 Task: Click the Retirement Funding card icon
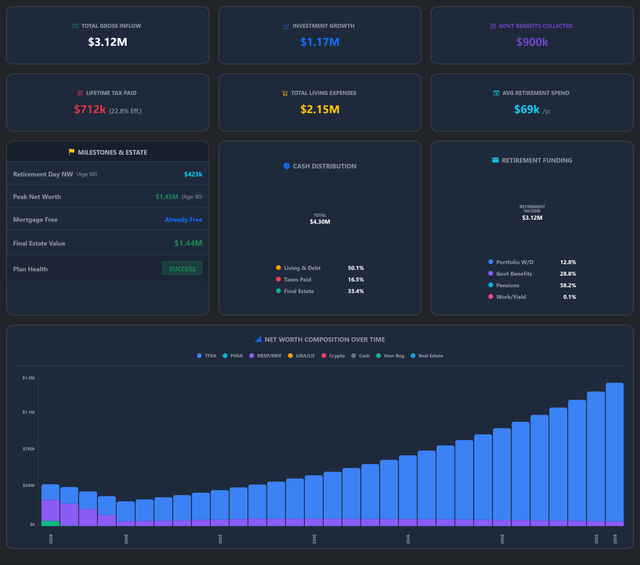pos(496,160)
